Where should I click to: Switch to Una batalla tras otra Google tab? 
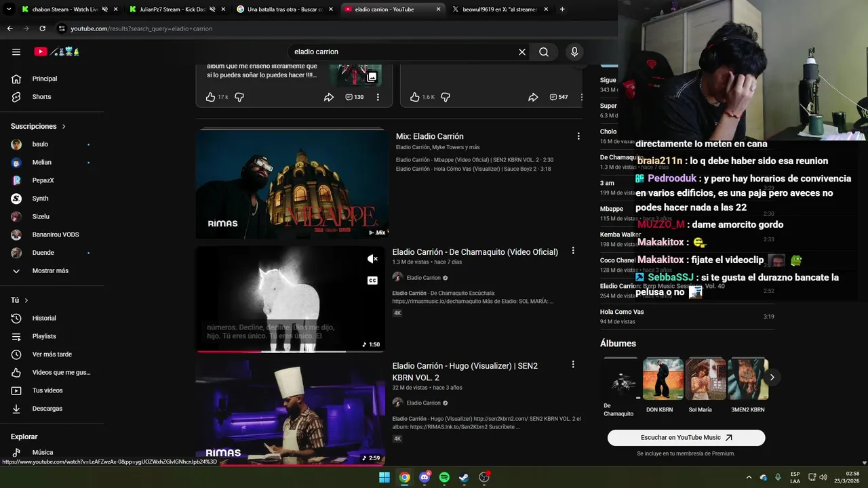[285, 9]
